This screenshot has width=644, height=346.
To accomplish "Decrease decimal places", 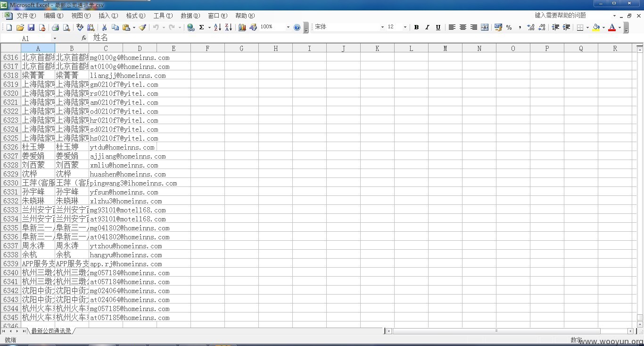I will click(x=542, y=27).
